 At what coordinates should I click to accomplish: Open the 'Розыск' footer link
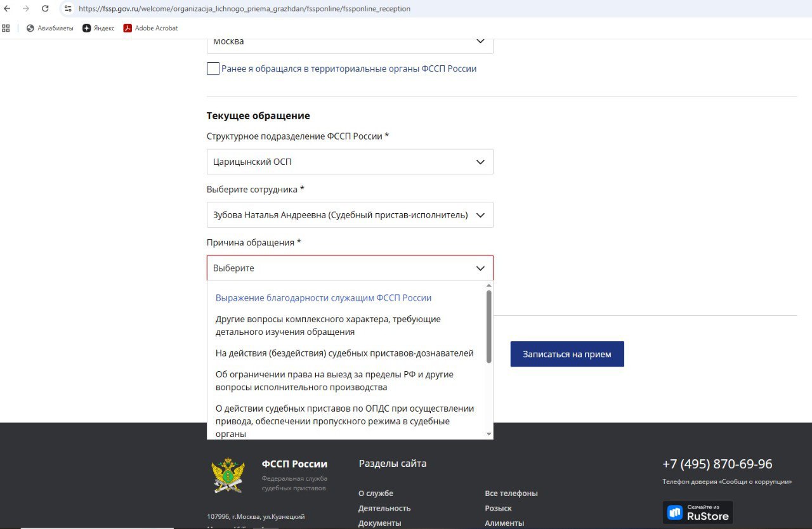(498, 508)
